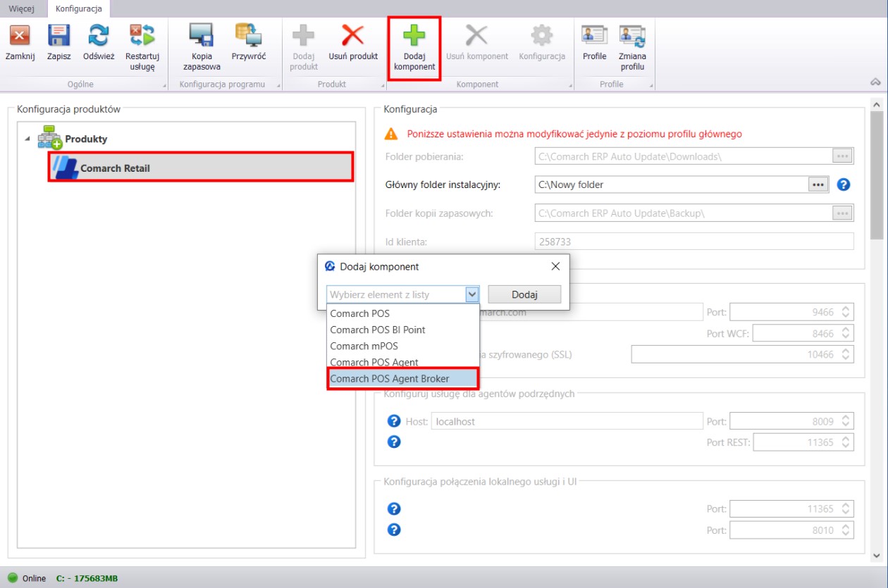The image size is (888, 588).
Task: Save configuration with Zapisz icon
Action: coord(59,35)
